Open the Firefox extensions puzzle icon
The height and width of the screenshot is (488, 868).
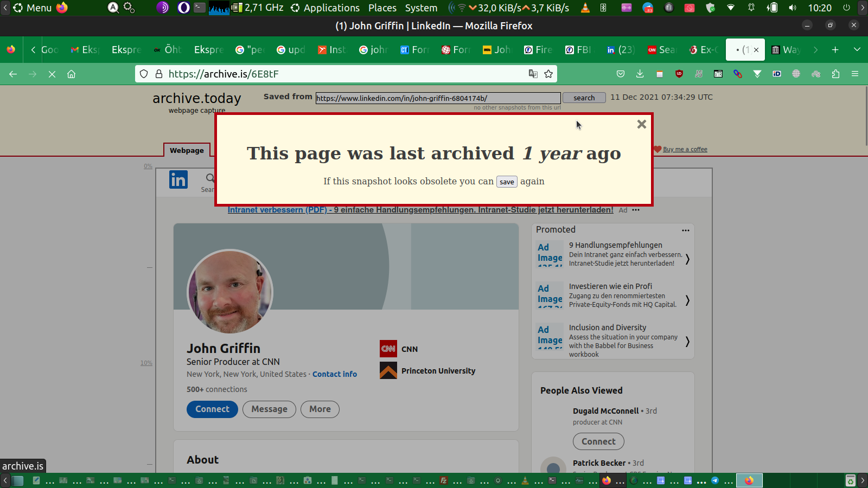(835, 74)
